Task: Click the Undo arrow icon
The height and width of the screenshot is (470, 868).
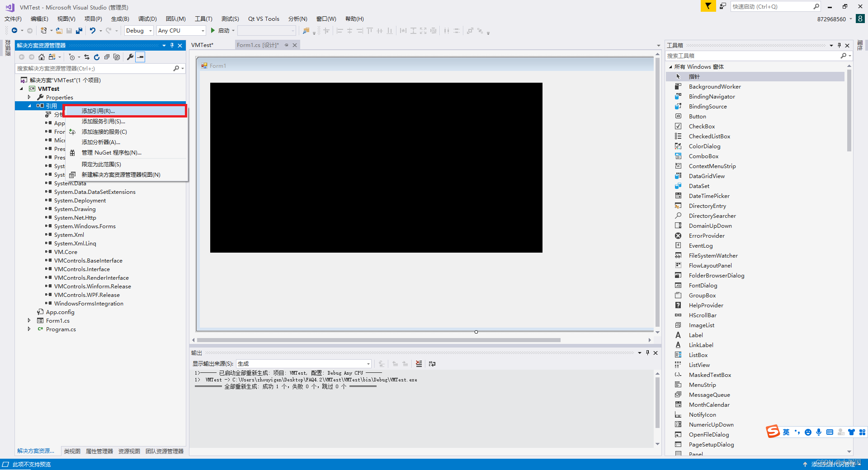Action: 93,31
